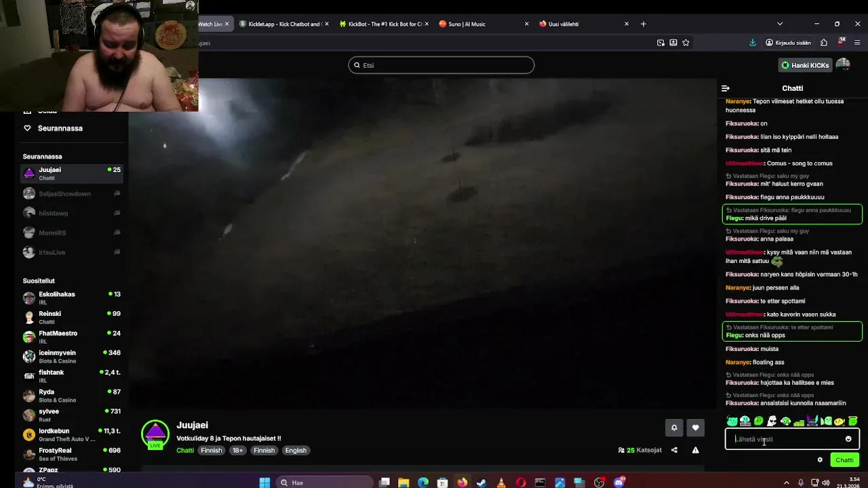Click the Hanki KICKs button

click(805, 65)
